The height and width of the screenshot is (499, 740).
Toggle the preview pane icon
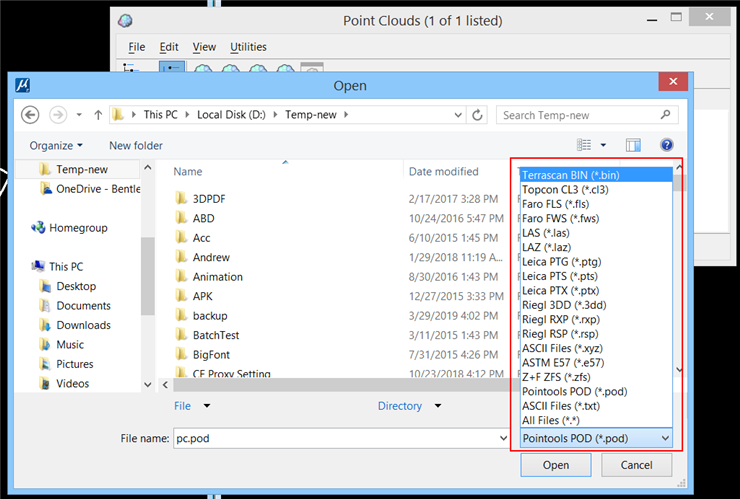tap(633, 145)
